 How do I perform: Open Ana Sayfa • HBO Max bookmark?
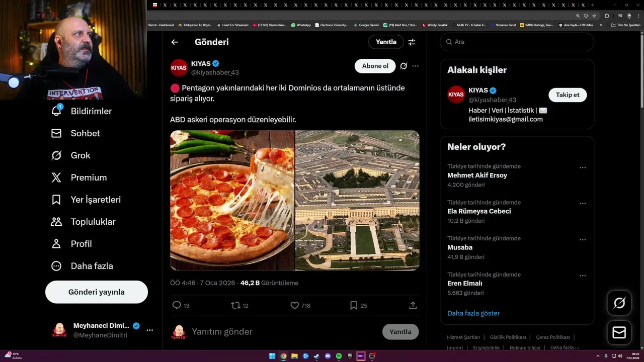(576, 25)
